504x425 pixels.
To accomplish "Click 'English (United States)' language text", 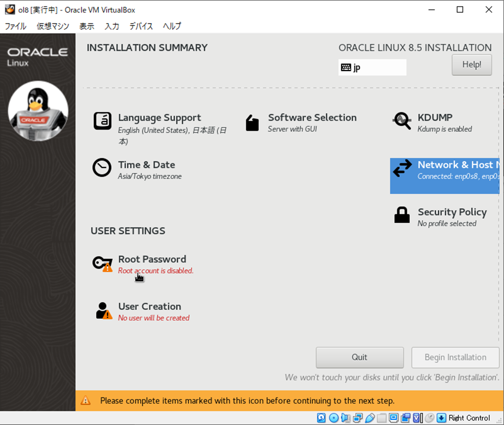I will tap(154, 131).
